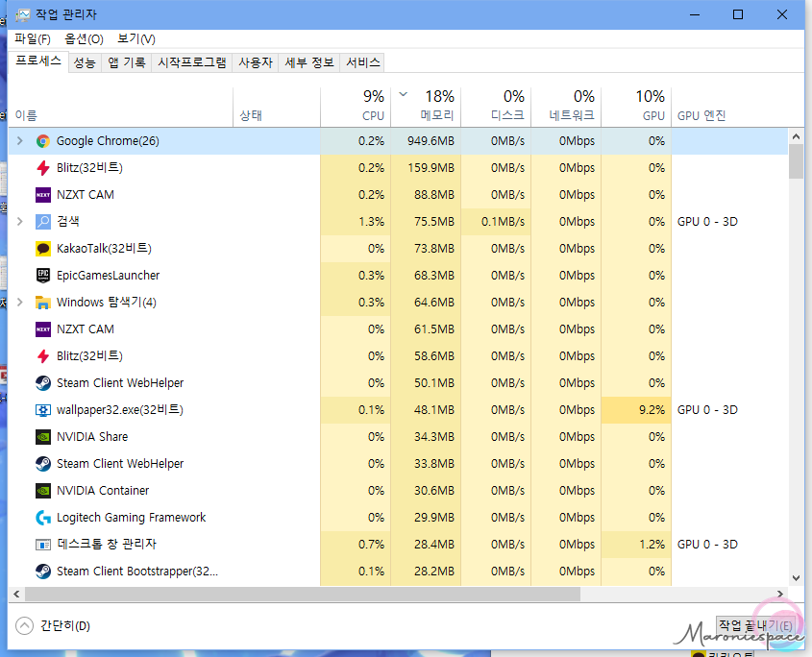
Task: Sort by the 메모리 column header
Action: point(426,106)
